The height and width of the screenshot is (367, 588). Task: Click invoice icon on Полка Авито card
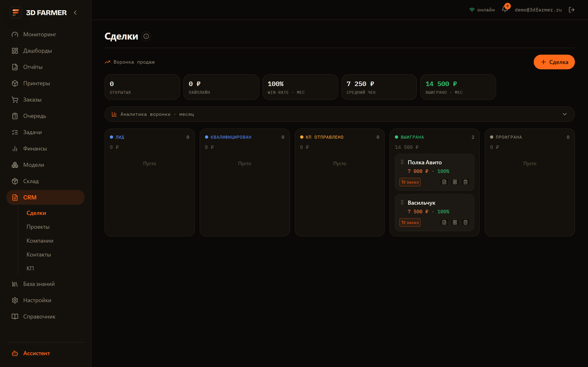pos(455,182)
